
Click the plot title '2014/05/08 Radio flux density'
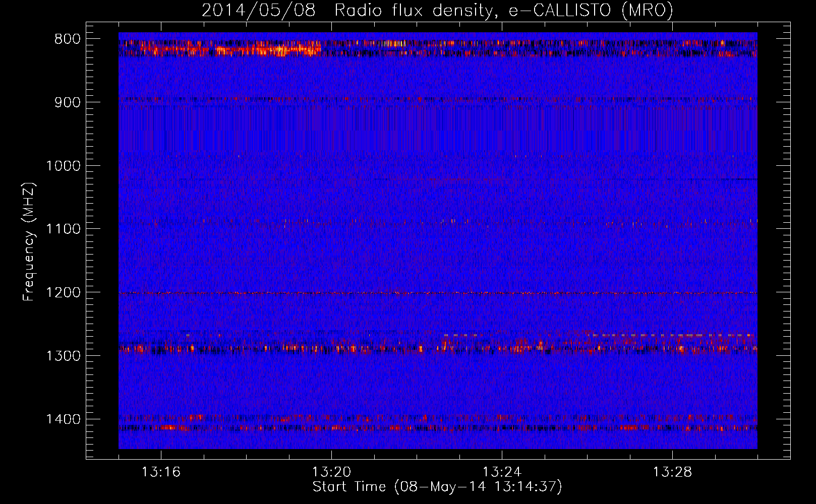click(x=437, y=10)
